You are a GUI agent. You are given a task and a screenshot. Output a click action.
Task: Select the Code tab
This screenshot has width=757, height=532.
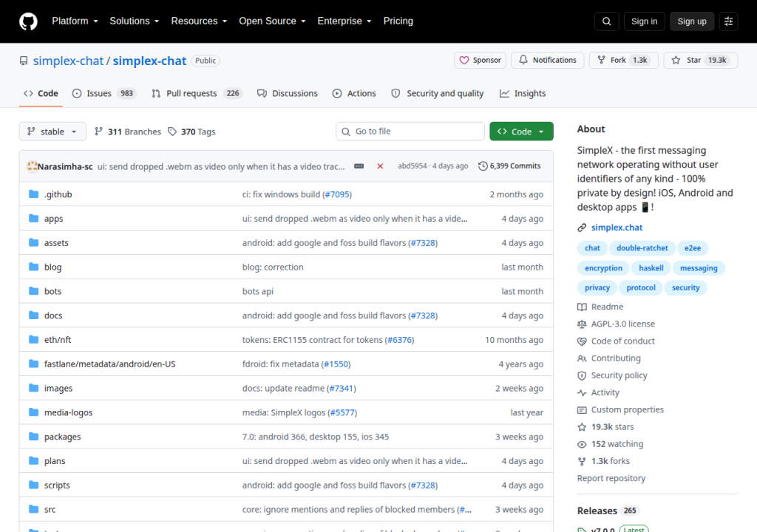click(41, 94)
